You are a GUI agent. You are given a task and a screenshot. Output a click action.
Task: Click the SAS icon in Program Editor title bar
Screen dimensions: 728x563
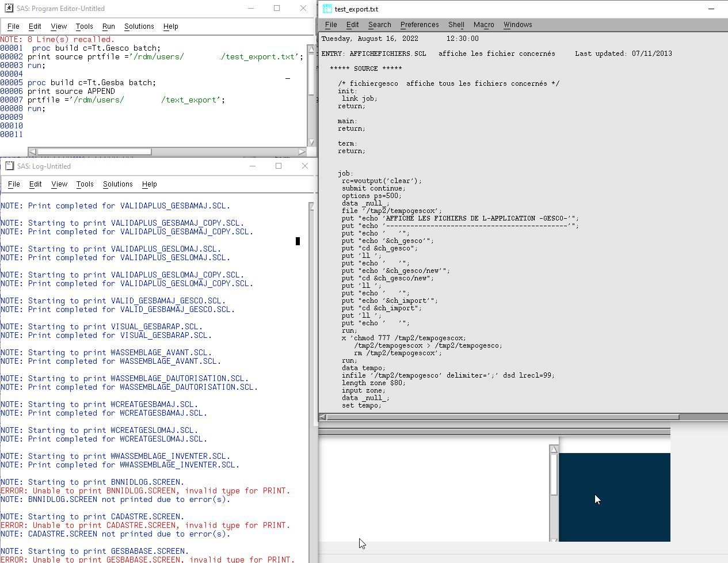(x=9, y=8)
